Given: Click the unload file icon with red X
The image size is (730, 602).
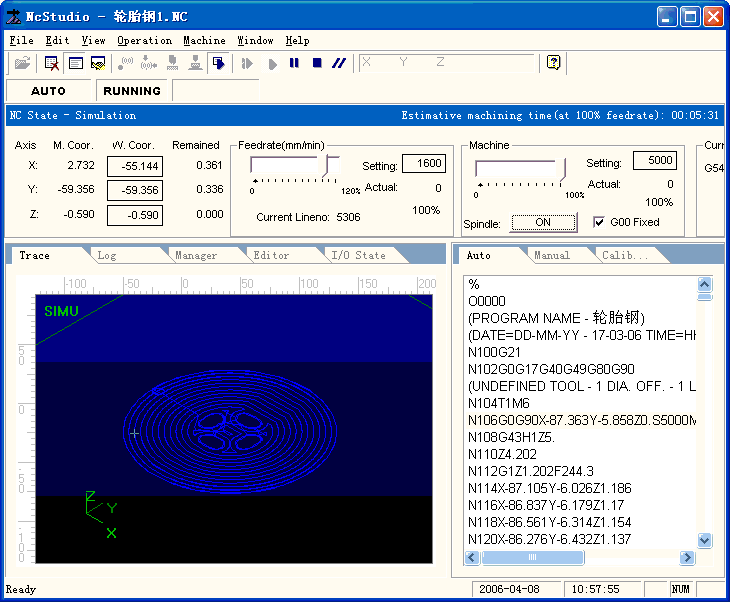Looking at the screenshot, I should click(52, 63).
